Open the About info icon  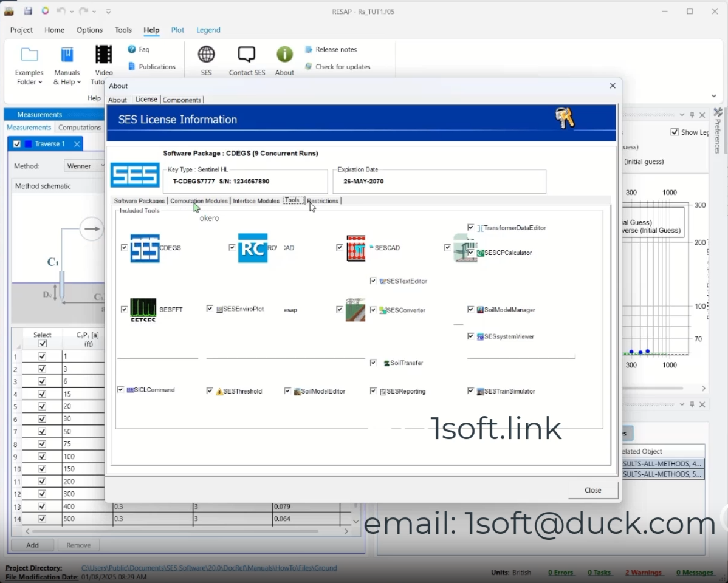[x=284, y=54]
